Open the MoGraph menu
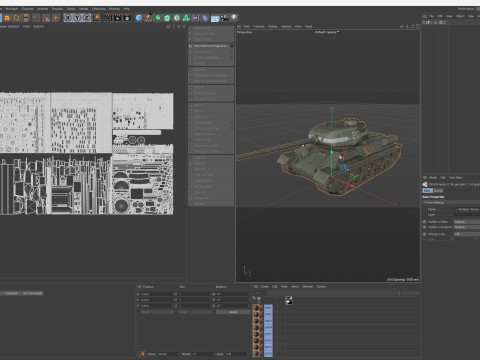This screenshot has height=360, width=480. click(x=11, y=9)
